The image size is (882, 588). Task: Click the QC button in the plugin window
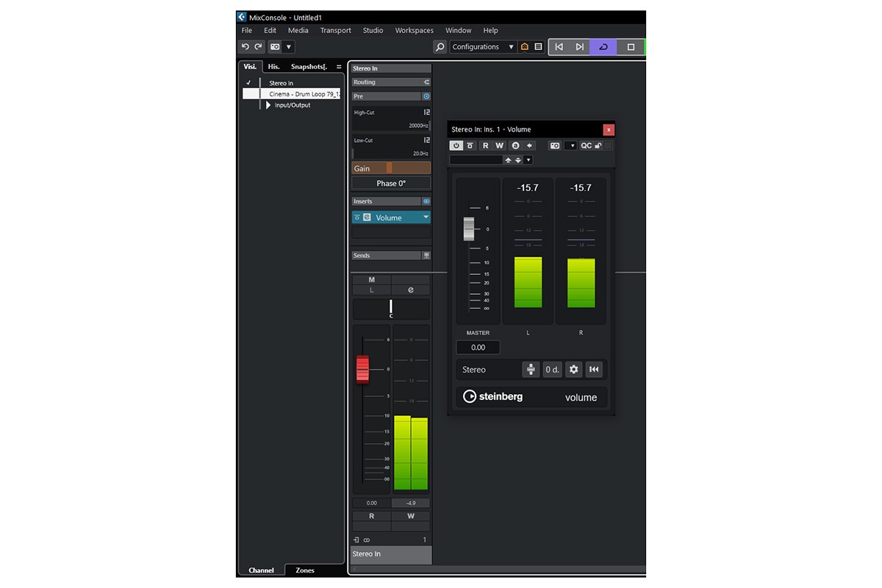pos(586,146)
